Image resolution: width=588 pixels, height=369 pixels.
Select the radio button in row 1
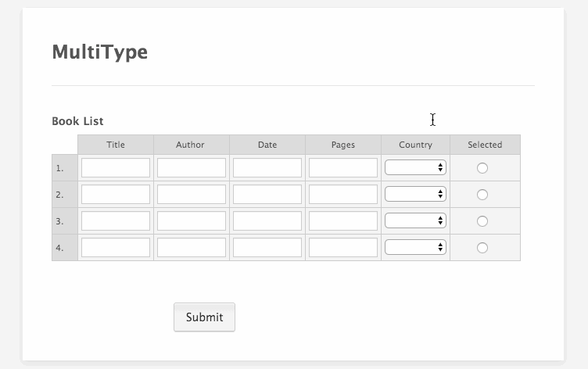pyautogui.click(x=482, y=168)
